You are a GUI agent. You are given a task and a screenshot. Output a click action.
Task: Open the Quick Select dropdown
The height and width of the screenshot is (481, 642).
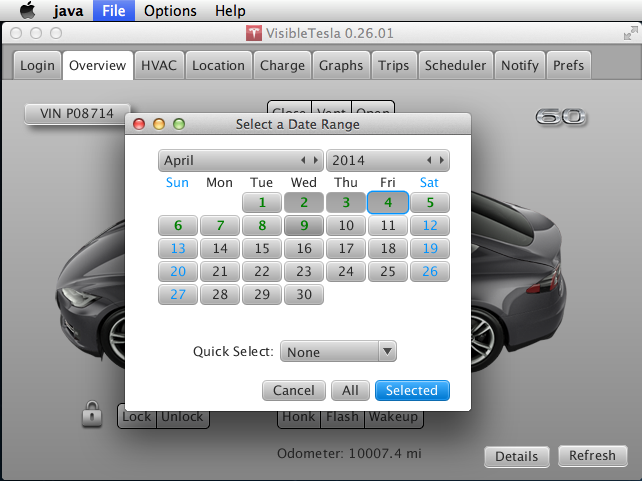pos(338,351)
